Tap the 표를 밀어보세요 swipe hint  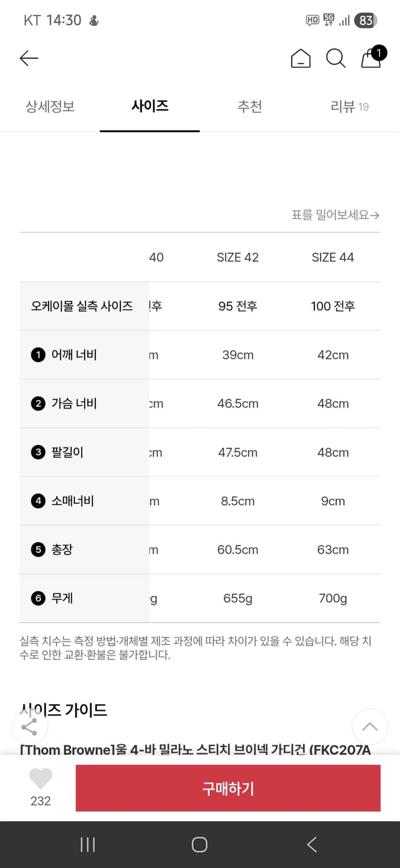point(337,214)
